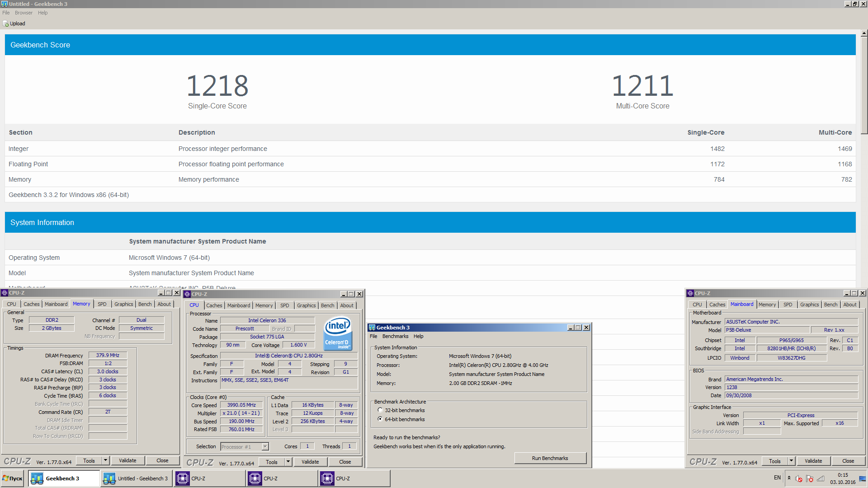Switch to SPD tab in Memory CPU-Z window
The width and height of the screenshot is (868, 488).
click(102, 304)
